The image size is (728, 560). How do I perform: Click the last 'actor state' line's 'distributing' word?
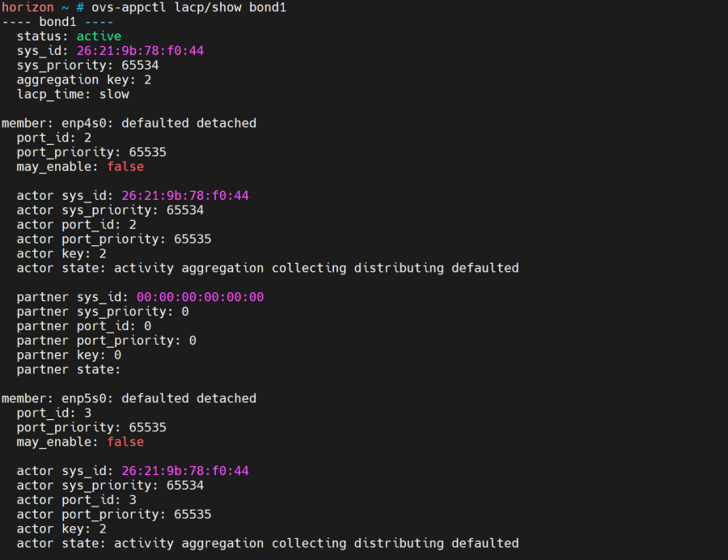pyautogui.click(x=399, y=543)
